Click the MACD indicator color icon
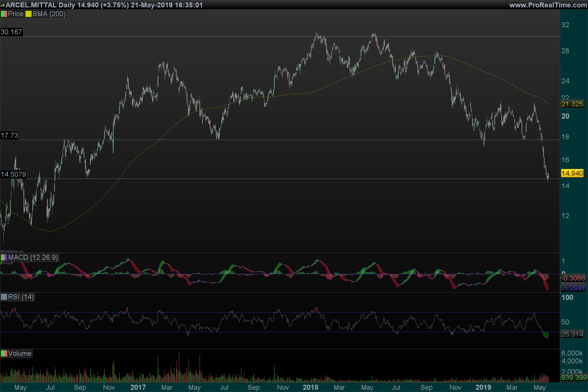The image size is (588, 392). click(x=4, y=257)
